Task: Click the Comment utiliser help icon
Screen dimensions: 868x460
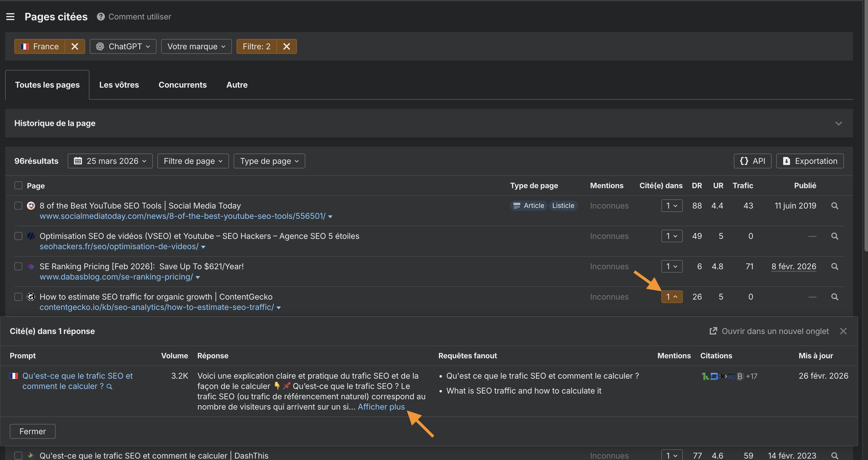Action: pyautogui.click(x=100, y=17)
